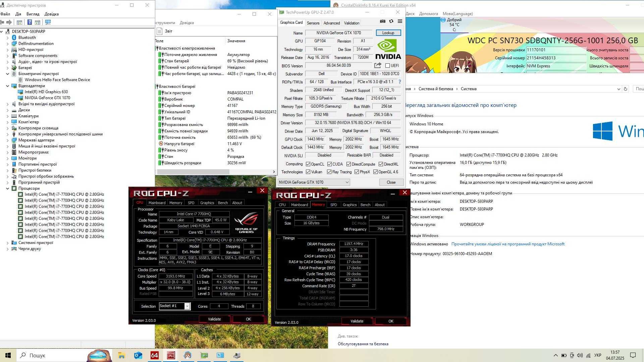The image size is (644, 362).
Task: Open the Microsoft license terms link
Action: pyautogui.click(x=508, y=244)
